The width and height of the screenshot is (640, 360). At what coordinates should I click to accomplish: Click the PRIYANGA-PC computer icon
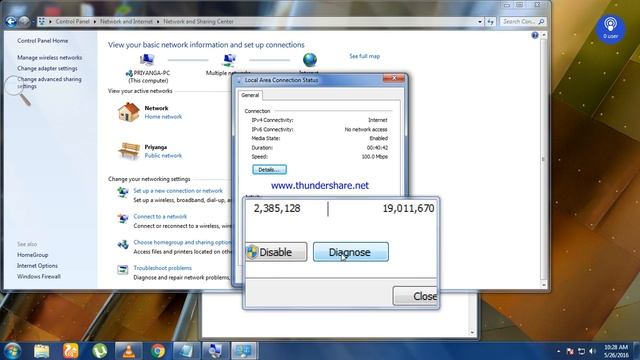[x=147, y=60]
